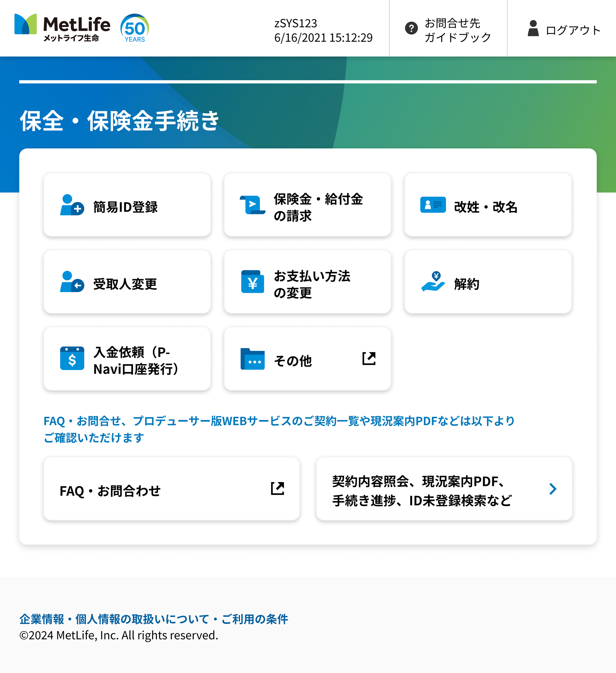Click external link icon on FAQ・お問合わせ card
Image resolution: width=616 pixels, height=673 pixels.
(277, 489)
